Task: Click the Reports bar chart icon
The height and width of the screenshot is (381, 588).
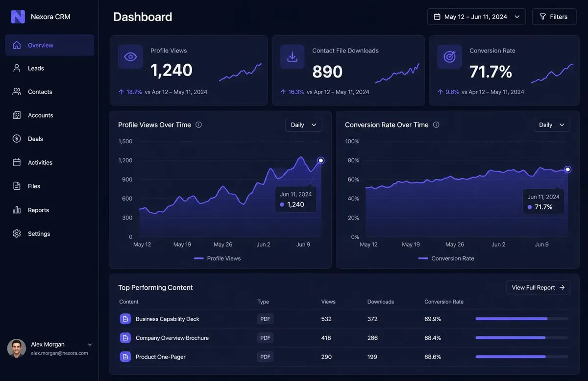Action: coord(17,210)
